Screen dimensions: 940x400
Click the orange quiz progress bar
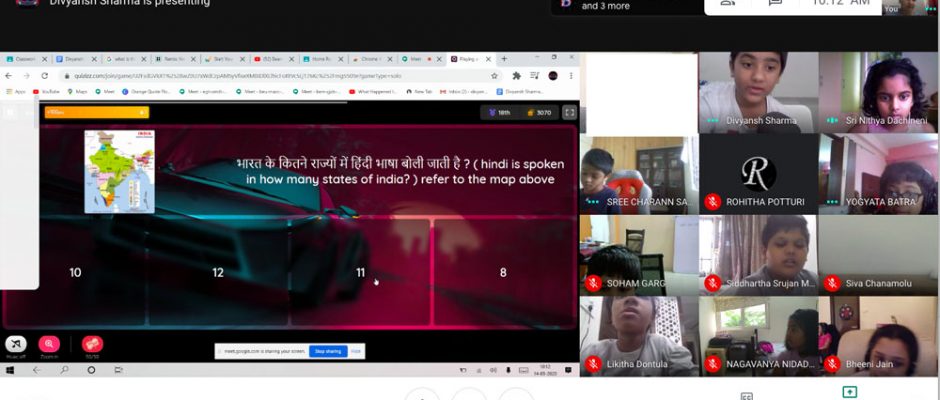click(x=97, y=112)
